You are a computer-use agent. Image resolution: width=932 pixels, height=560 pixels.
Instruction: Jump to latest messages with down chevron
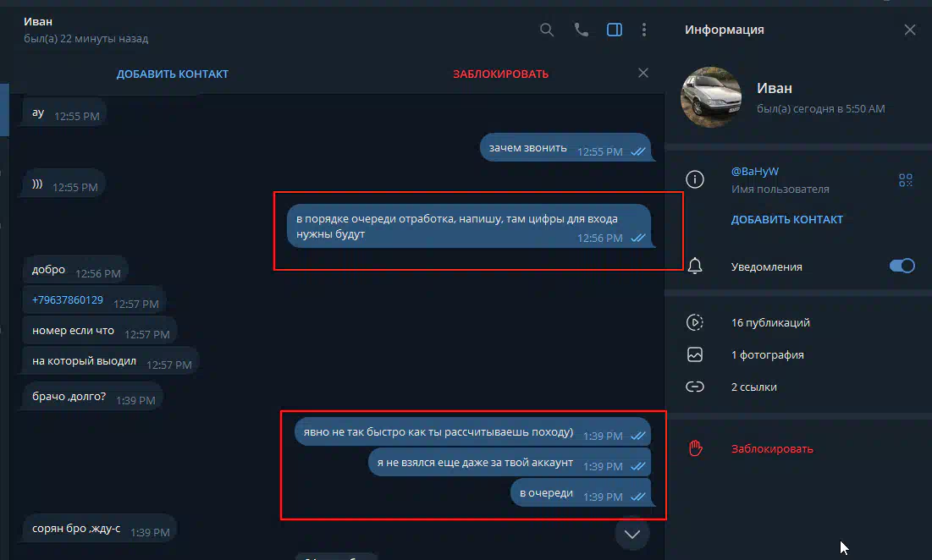[x=631, y=534]
